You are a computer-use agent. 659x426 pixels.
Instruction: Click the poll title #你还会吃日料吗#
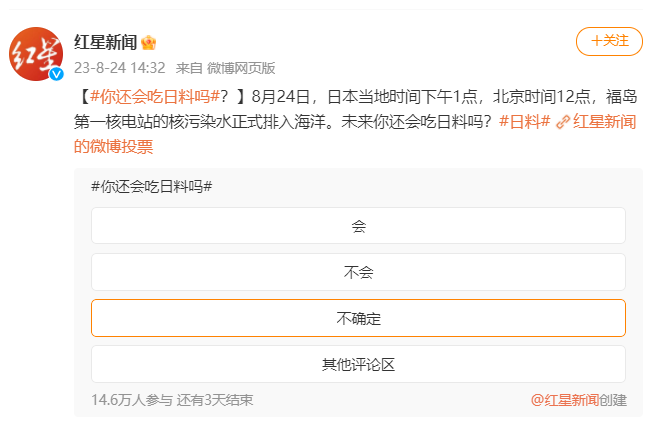click(x=151, y=186)
